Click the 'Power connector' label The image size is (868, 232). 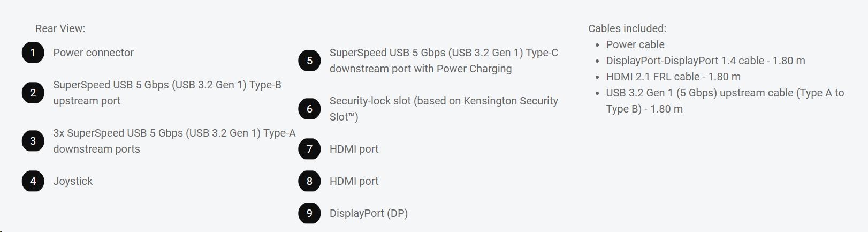[x=93, y=53]
